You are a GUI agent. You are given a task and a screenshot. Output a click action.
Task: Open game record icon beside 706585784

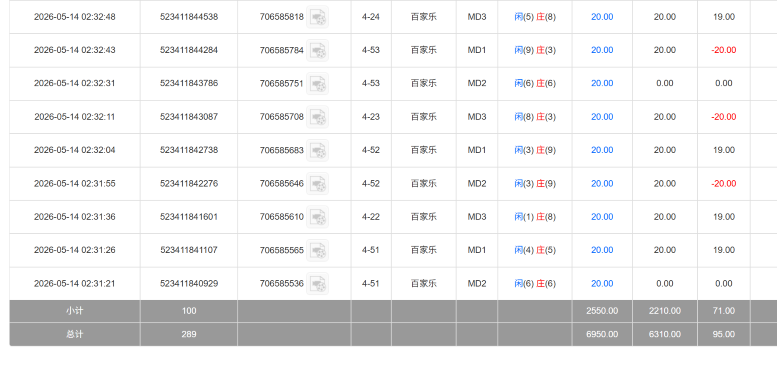point(317,50)
